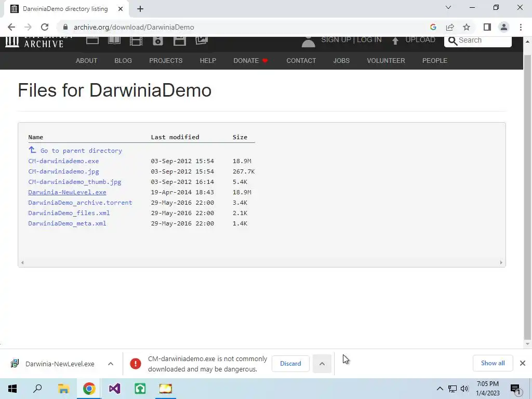Image resolution: width=532 pixels, height=399 pixels.
Task: Open CM-darwiniademo_thumb.jpg link
Action: [75, 182]
